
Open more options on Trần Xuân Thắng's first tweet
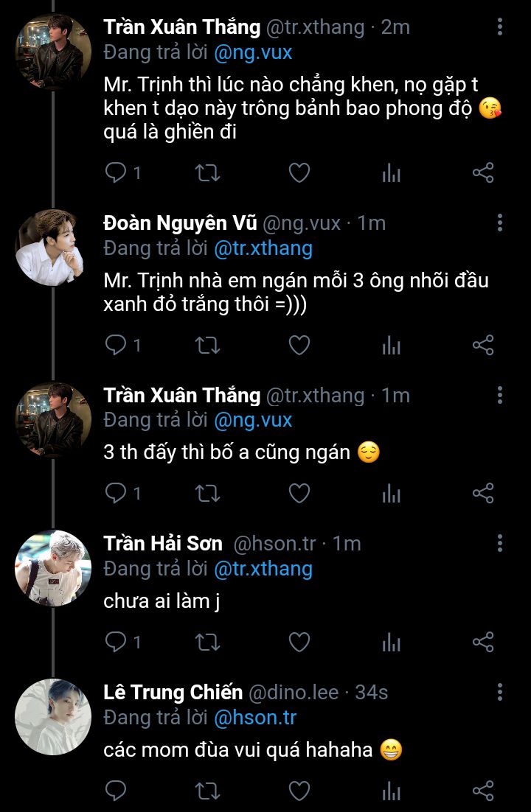(x=499, y=28)
